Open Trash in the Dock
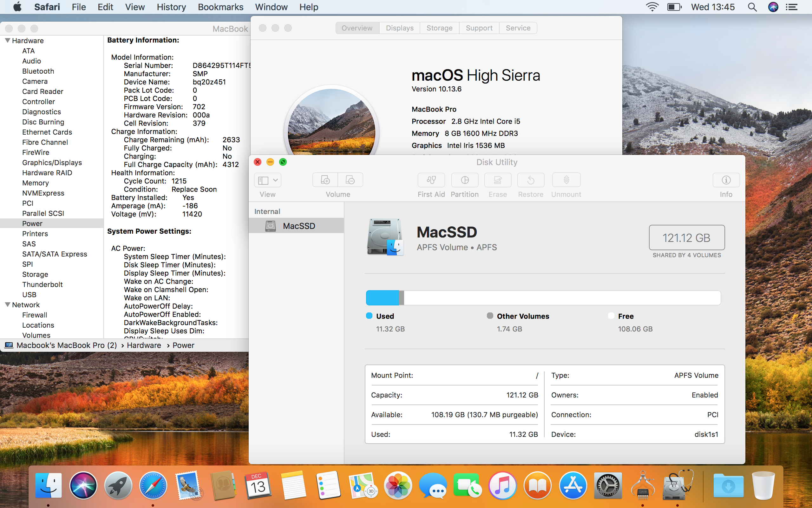The width and height of the screenshot is (812, 508). [763, 485]
